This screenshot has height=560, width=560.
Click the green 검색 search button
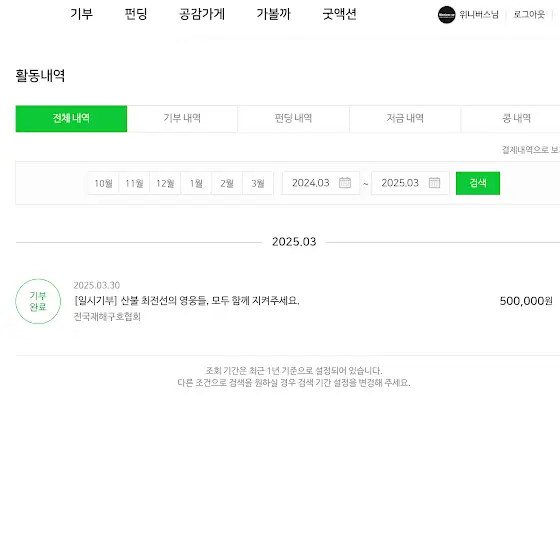click(478, 183)
